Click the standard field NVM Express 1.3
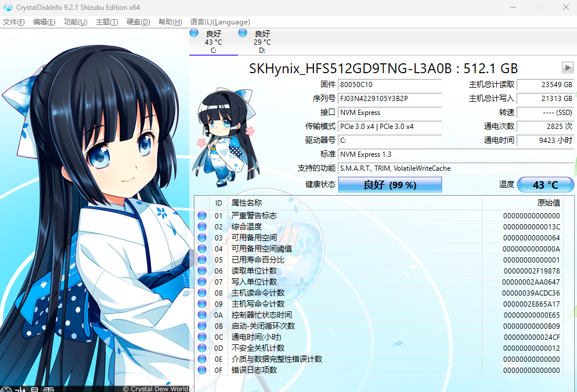Viewport: 577px width, 392px height. click(456, 154)
